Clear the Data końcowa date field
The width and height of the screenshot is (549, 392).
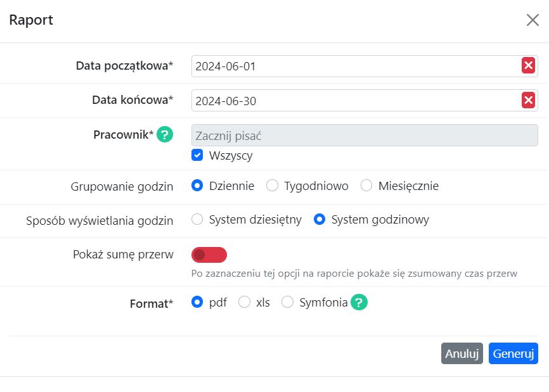[x=528, y=100]
